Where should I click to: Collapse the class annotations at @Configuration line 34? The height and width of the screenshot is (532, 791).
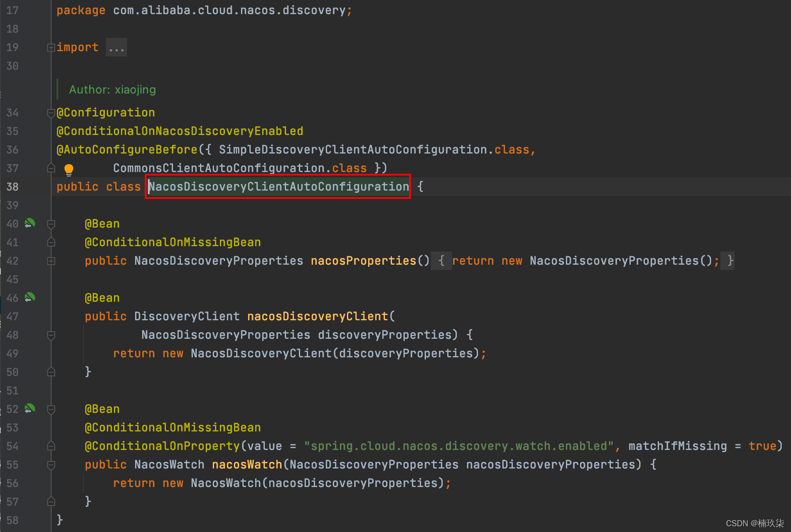(x=51, y=113)
